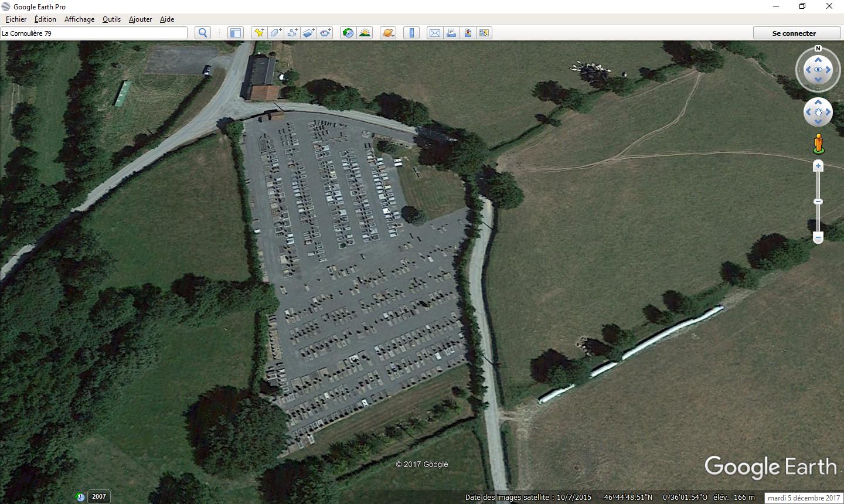Click the orange Street View pegman
The width and height of the screenshot is (844, 504).
(818, 144)
